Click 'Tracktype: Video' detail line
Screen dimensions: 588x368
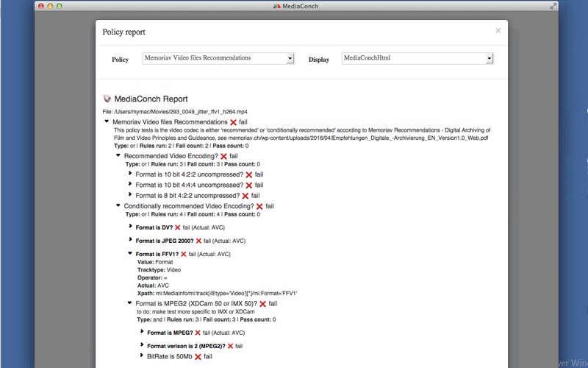click(159, 269)
